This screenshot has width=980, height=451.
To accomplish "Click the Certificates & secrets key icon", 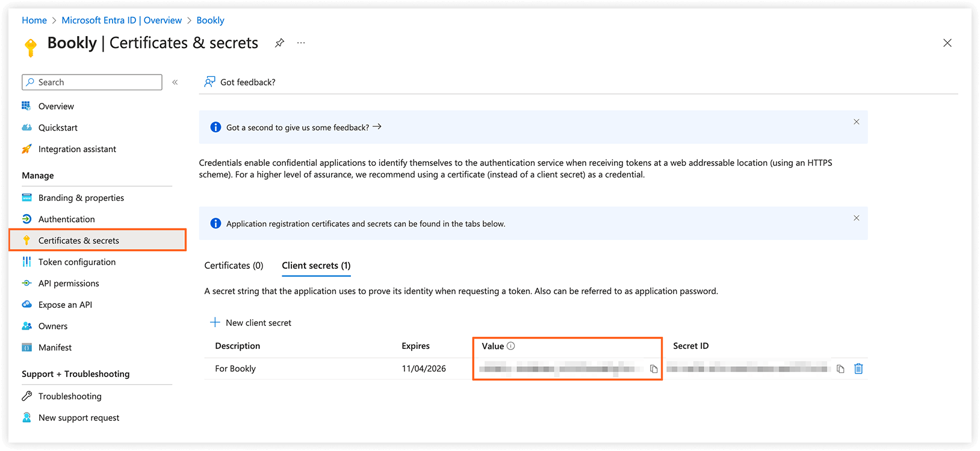I will [26, 241].
